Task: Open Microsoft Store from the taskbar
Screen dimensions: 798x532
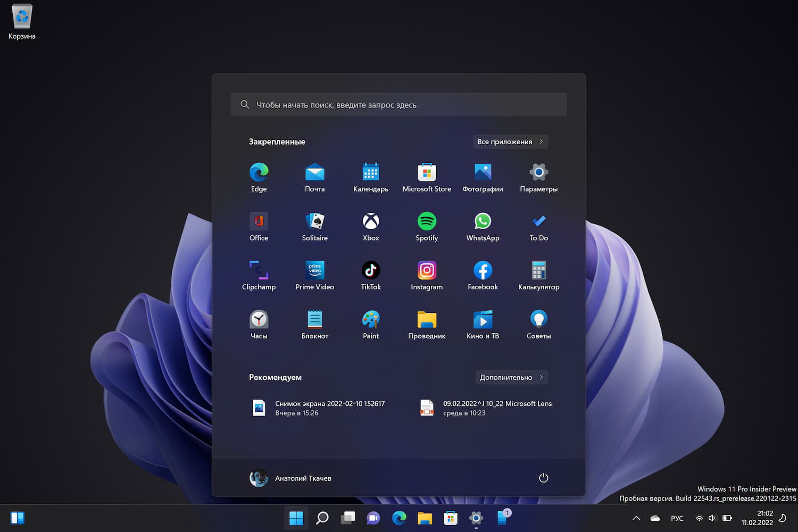Action: coord(451,518)
